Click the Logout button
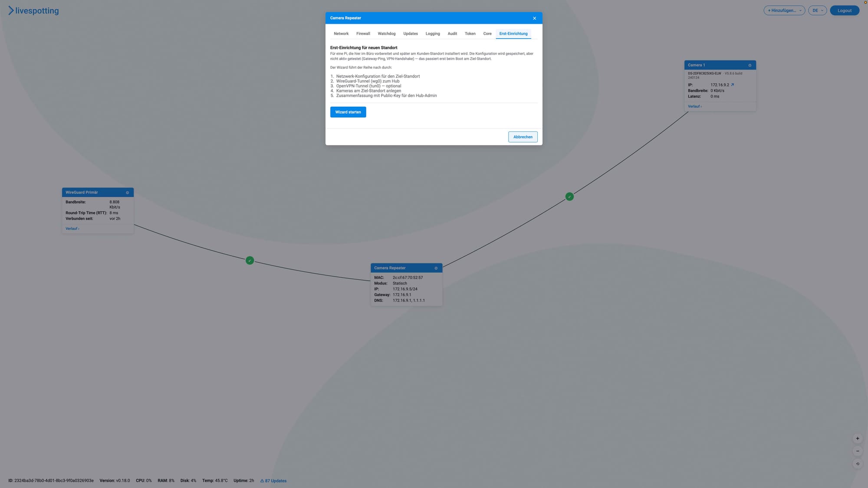The height and width of the screenshot is (488, 868). (845, 10)
